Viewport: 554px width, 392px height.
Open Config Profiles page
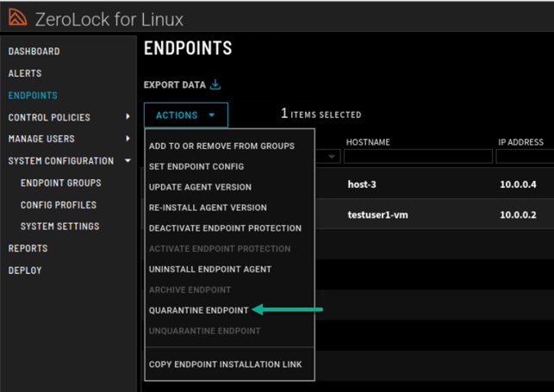[59, 205]
